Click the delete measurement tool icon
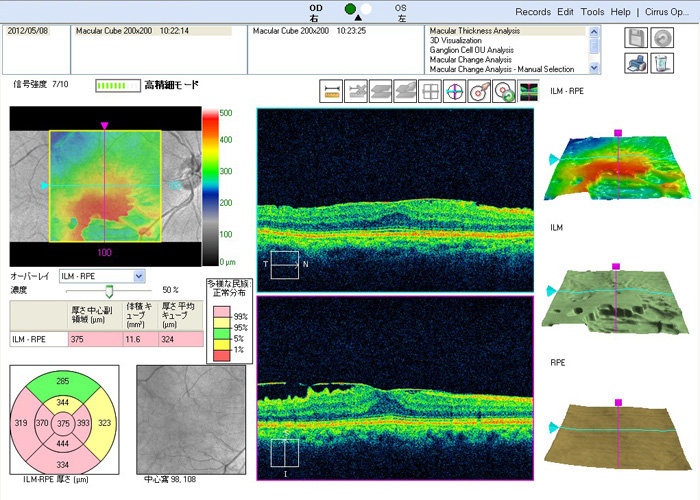This screenshot has height=500, width=700. tap(356, 91)
